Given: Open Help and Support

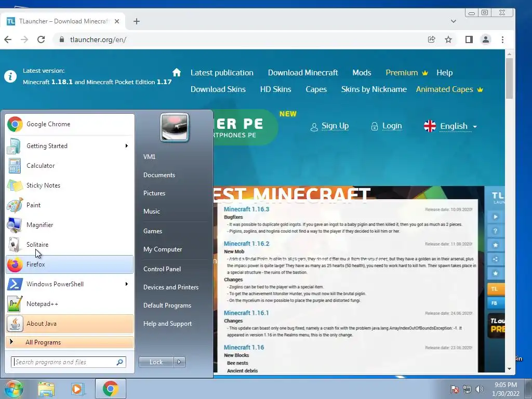Looking at the screenshot, I should (168, 324).
